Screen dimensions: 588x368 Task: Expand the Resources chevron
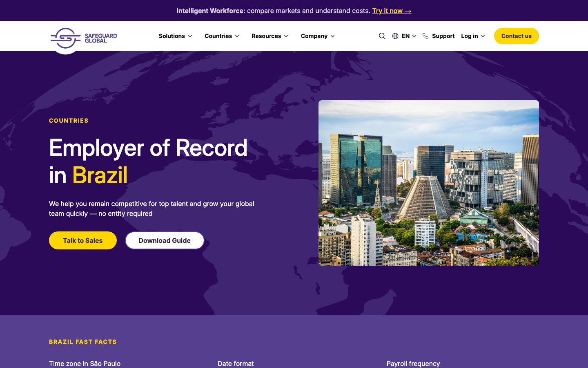[286, 36]
